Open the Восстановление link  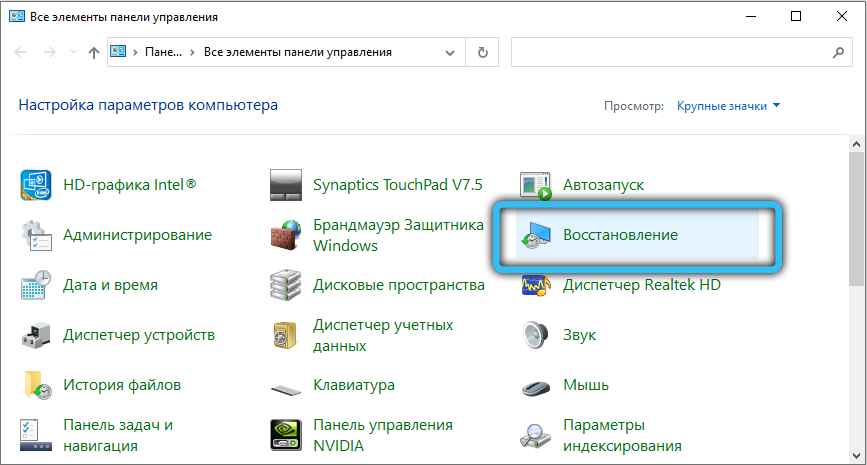[x=620, y=235]
